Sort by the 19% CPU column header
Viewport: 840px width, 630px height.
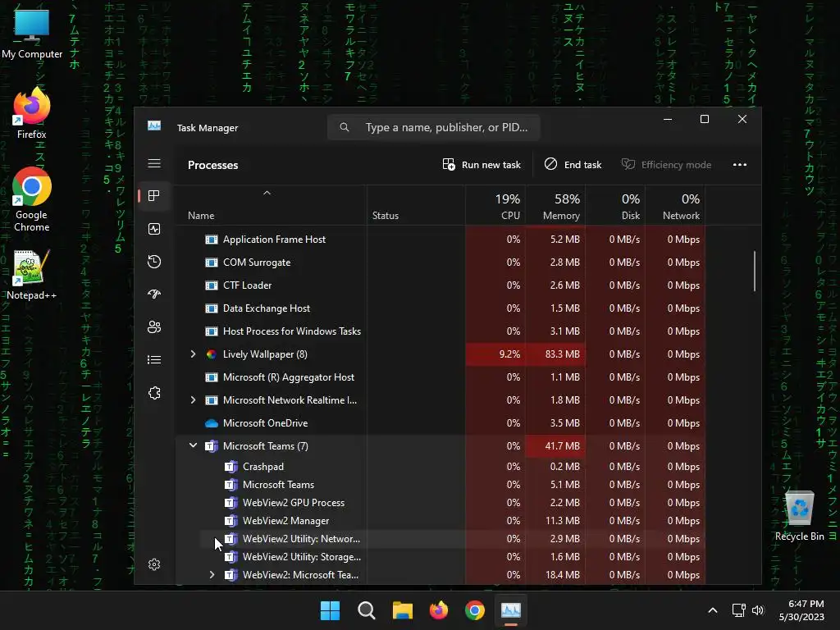pos(495,206)
